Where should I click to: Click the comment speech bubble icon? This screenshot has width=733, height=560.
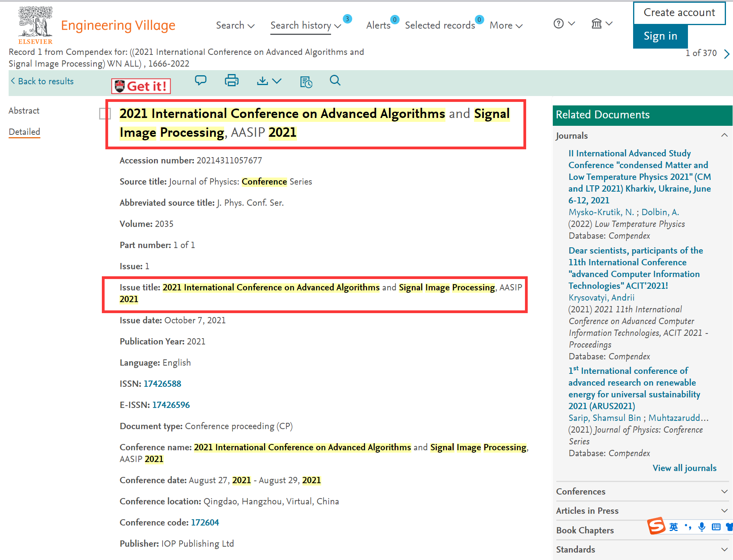pos(201,81)
